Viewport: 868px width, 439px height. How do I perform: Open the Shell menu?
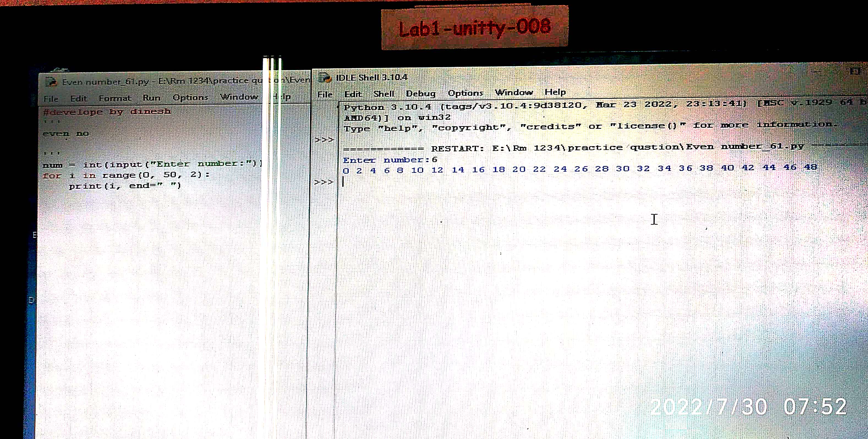coord(384,94)
